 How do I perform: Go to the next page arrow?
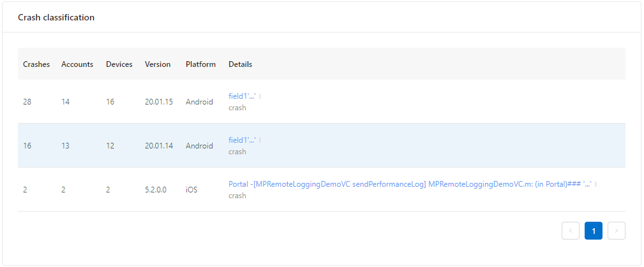pos(617,231)
